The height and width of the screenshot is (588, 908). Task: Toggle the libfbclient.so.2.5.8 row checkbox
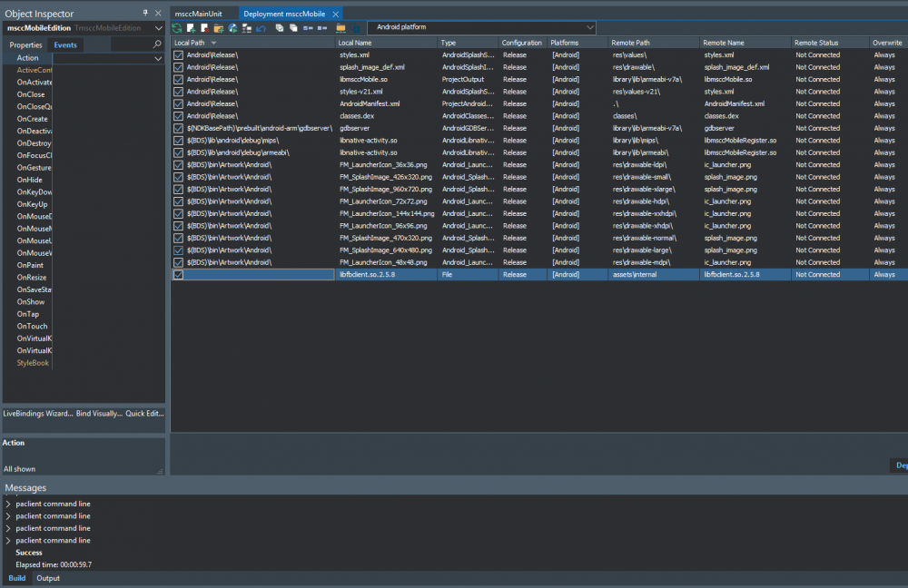[x=178, y=275]
